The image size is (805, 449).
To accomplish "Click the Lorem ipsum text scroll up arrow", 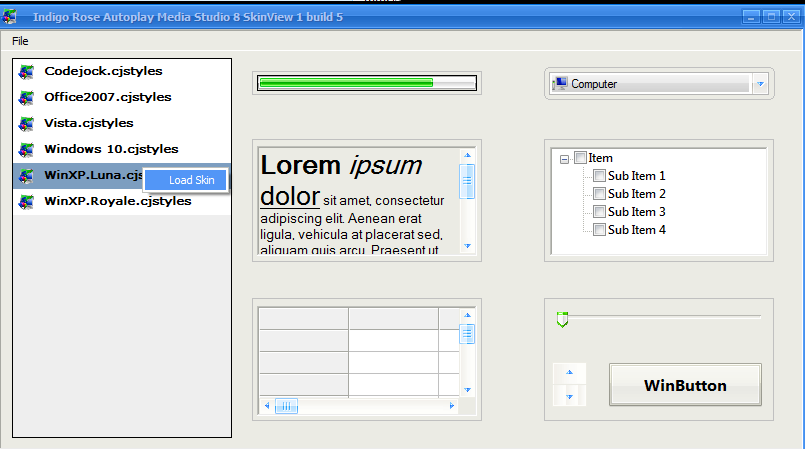I will 467,155.
